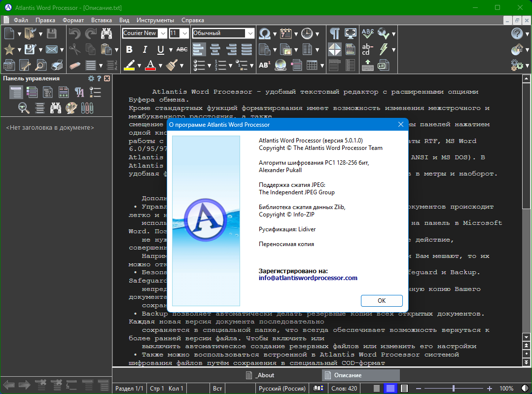This screenshot has width=532, height=394.
Task: Click the spell check ABC icon
Action: pos(367,34)
